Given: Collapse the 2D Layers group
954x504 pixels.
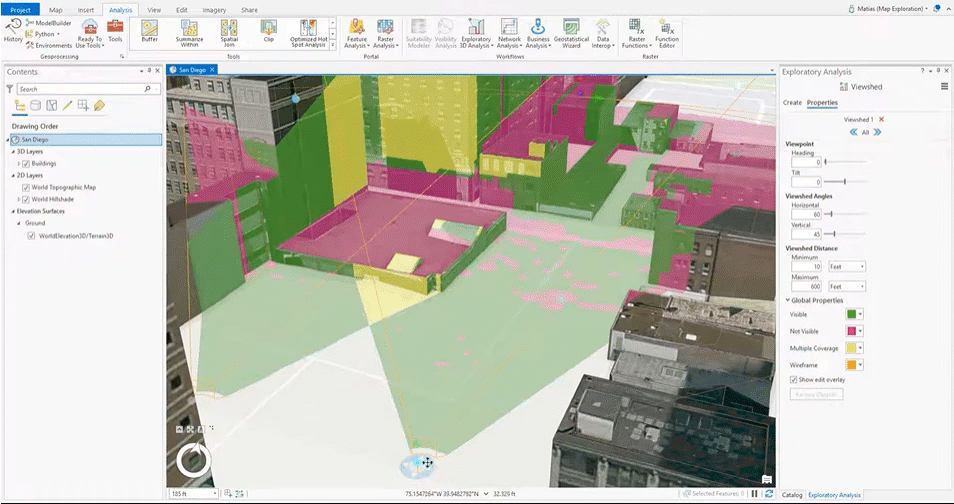Looking at the screenshot, I should (13, 175).
